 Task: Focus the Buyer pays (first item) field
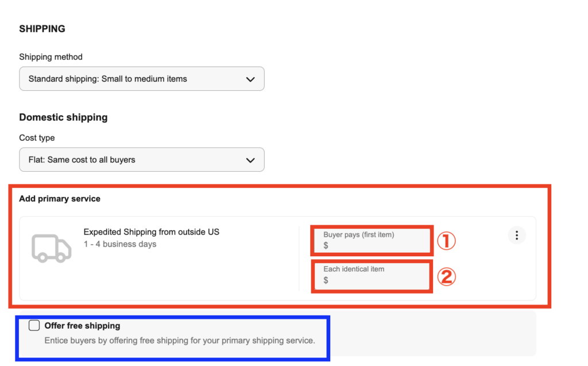pyautogui.click(x=372, y=240)
